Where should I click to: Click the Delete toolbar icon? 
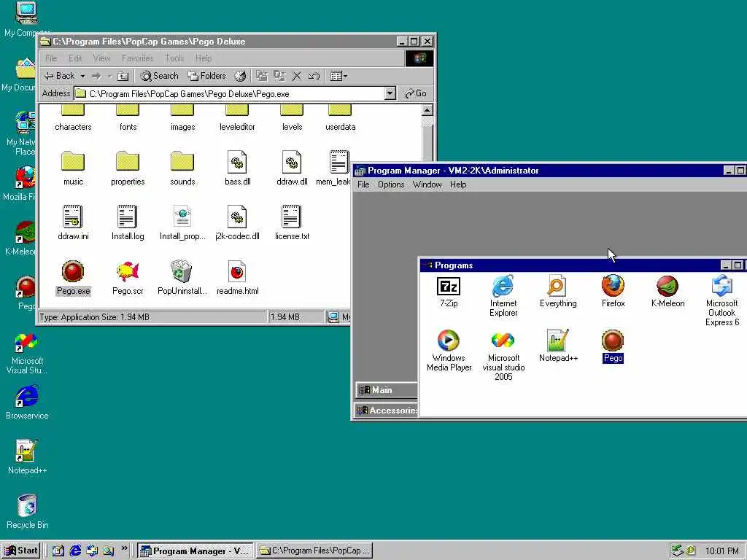coord(297,76)
